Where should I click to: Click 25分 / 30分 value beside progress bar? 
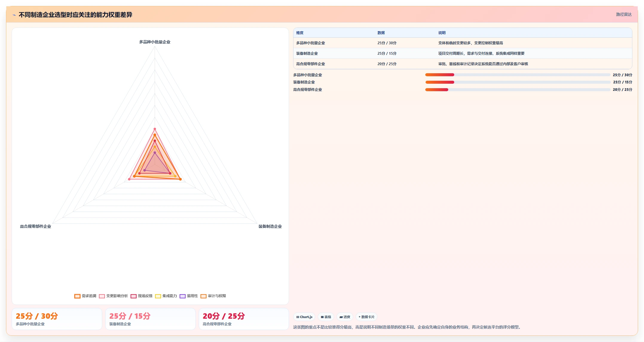(622, 75)
